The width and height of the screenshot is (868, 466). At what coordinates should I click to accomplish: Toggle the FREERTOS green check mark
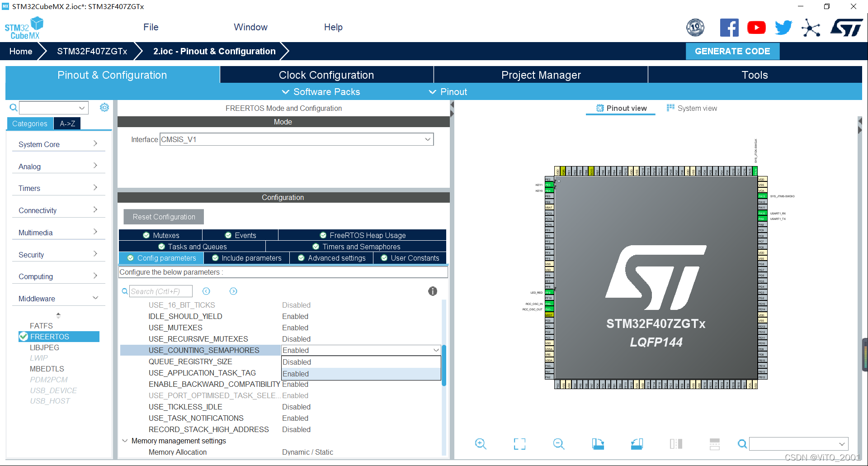click(x=24, y=337)
